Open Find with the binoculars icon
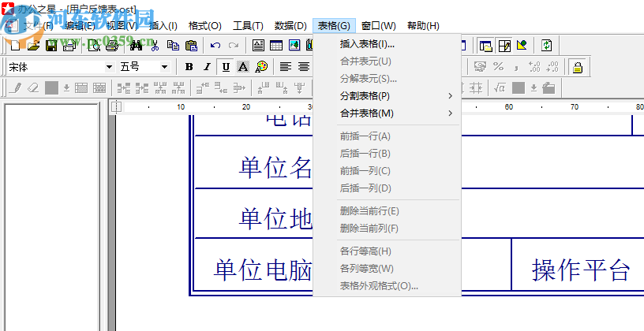Viewport: 644px width, 331px height. point(136,46)
